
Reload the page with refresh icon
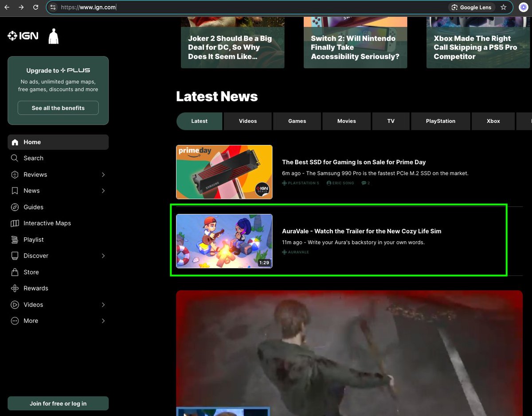[x=36, y=7]
